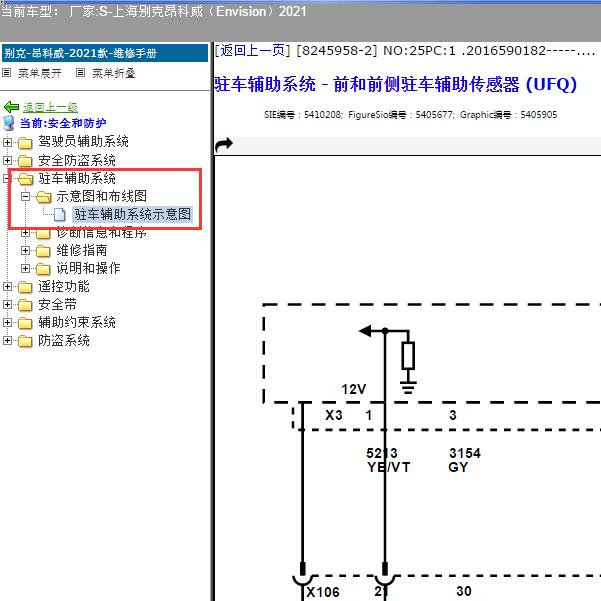601x601 pixels.
Task: Click the 当前:安全和防护 label
Action: click(x=63, y=123)
